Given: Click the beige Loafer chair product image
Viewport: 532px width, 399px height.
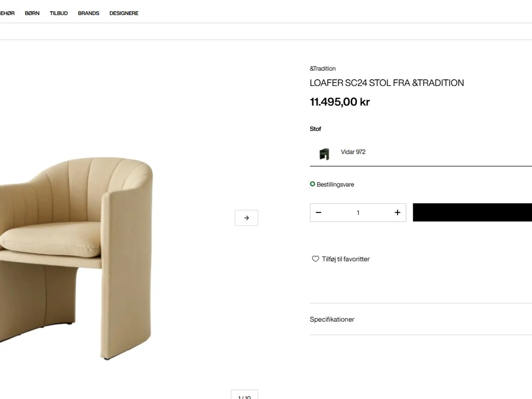Looking at the screenshot, I should coord(77,258).
